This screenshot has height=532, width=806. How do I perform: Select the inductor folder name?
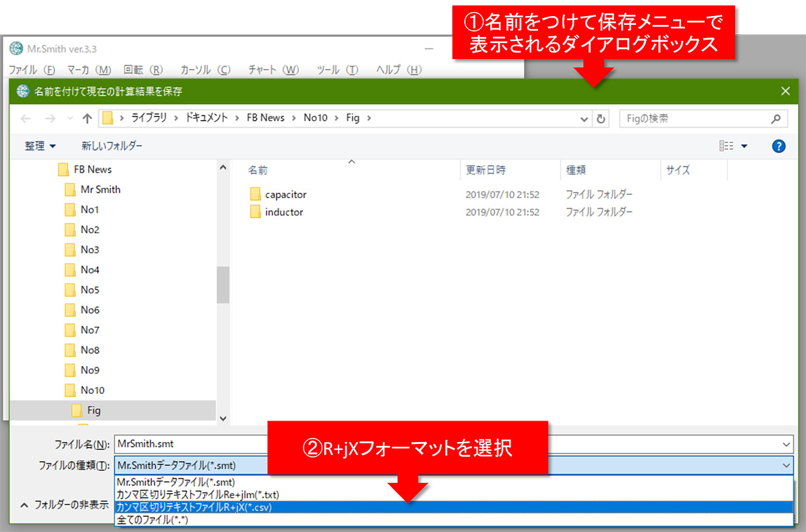tap(284, 212)
